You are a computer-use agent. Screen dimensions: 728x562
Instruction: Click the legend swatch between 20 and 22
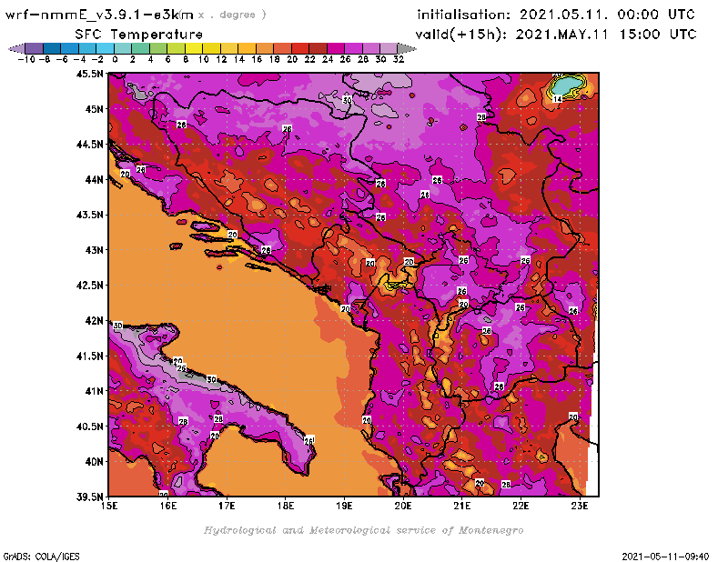[300, 48]
